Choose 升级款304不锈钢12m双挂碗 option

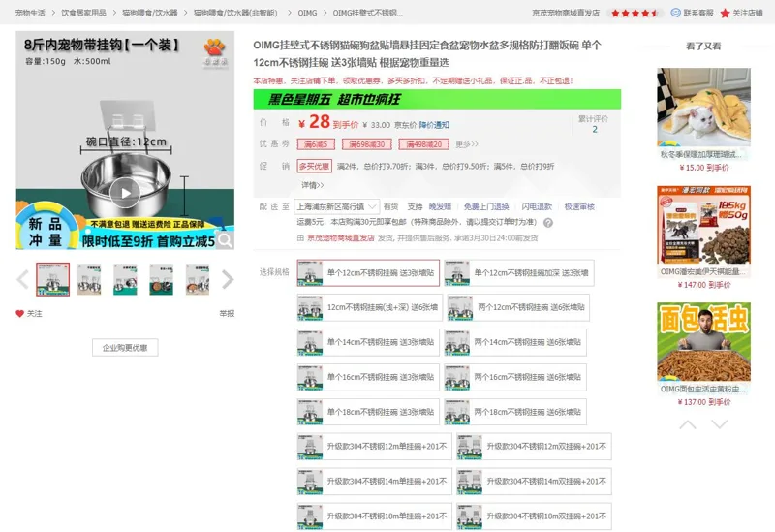coord(534,447)
